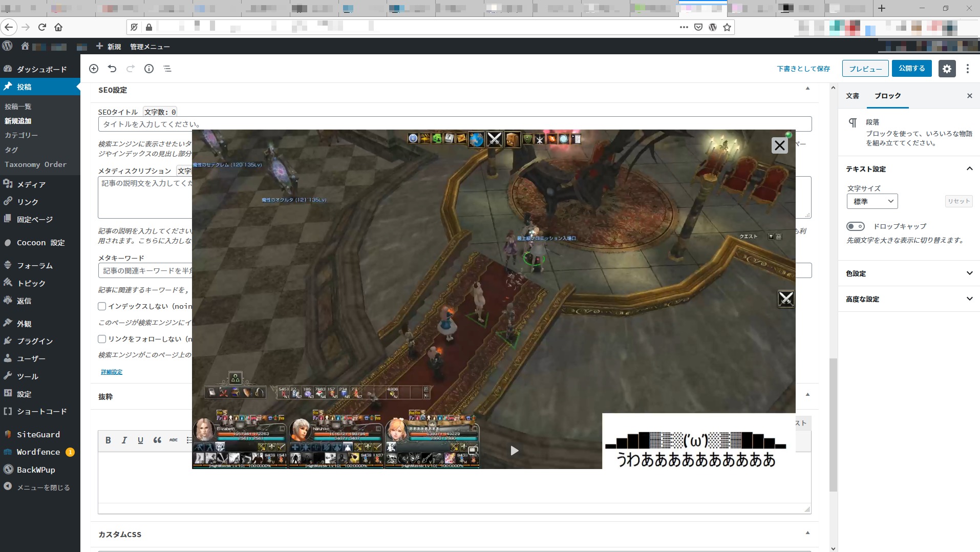Insert blockquote in excerpt editor
The width and height of the screenshot is (980, 552).
click(x=157, y=440)
